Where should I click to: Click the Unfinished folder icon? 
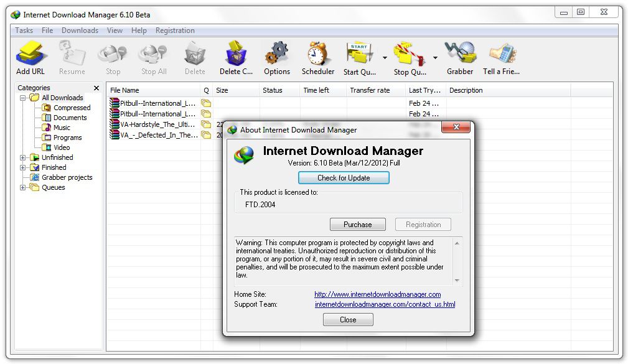35,158
